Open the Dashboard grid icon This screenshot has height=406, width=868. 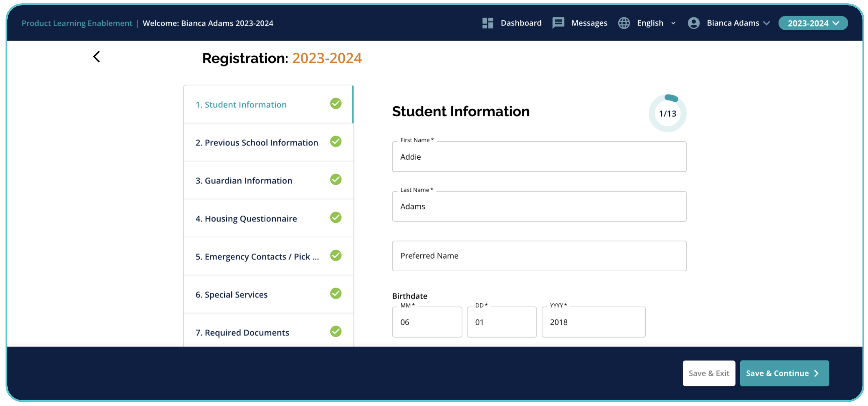tap(487, 23)
